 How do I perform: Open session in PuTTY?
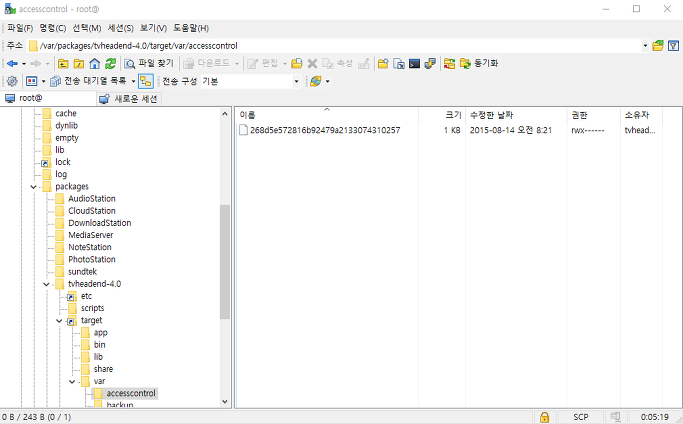tap(430, 64)
